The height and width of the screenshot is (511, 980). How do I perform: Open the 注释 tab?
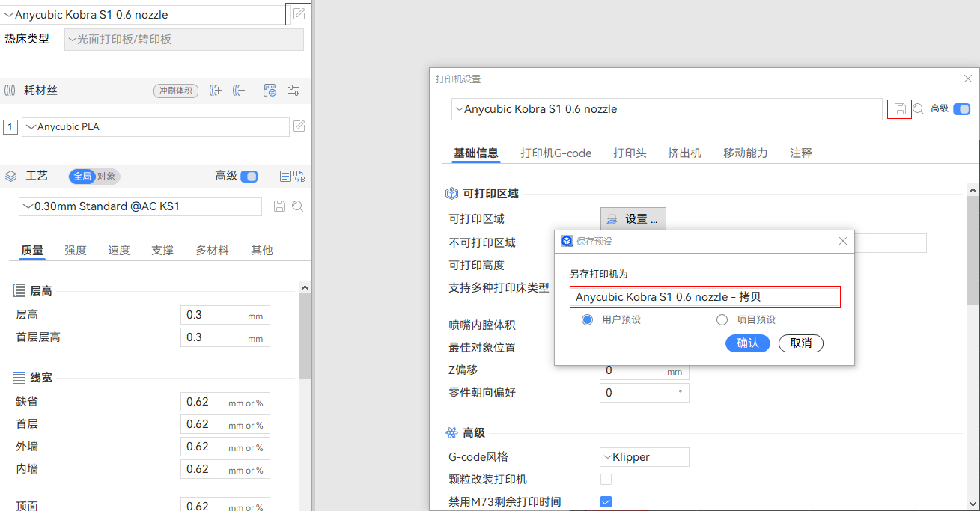[x=801, y=153]
